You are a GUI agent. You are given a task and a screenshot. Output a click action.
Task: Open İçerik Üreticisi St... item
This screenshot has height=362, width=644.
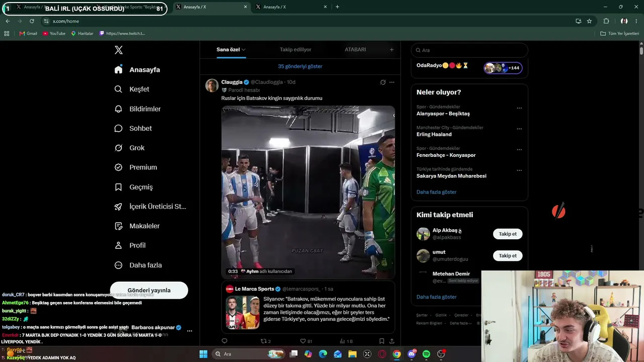pyautogui.click(x=150, y=207)
